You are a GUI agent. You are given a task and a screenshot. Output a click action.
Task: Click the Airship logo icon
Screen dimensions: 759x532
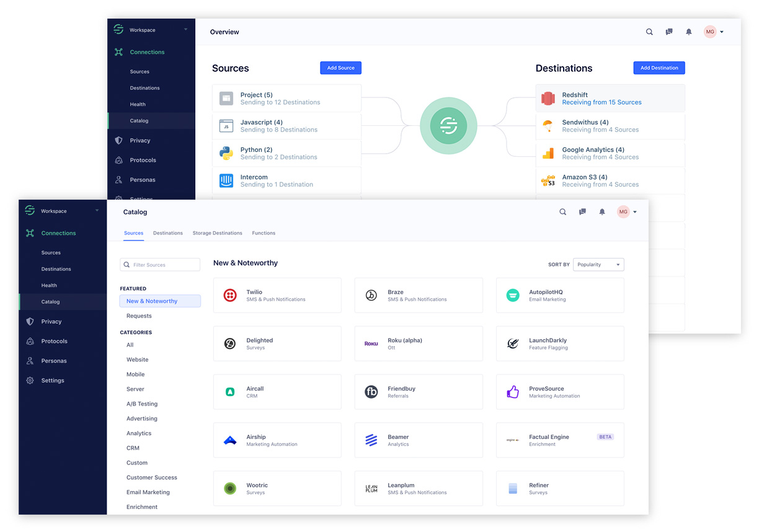(x=230, y=440)
